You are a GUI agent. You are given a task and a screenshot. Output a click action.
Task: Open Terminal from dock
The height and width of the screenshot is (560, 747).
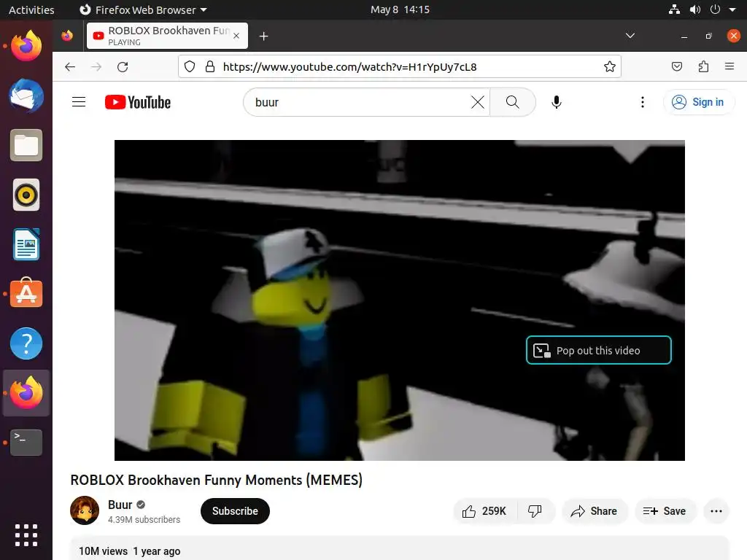click(x=26, y=443)
